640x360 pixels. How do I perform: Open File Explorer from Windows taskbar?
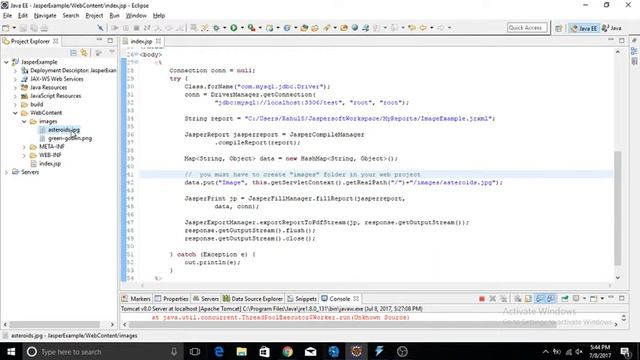[x=242, y=351]
